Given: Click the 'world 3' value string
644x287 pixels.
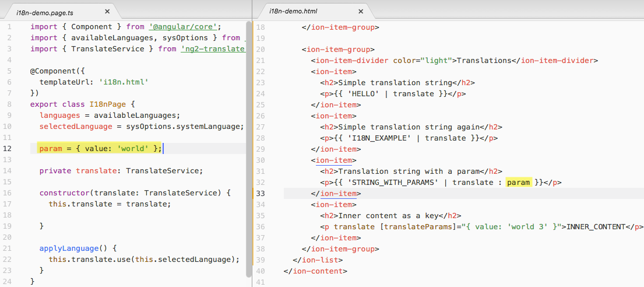Looking at the screenshot, I should coord(527,226).
